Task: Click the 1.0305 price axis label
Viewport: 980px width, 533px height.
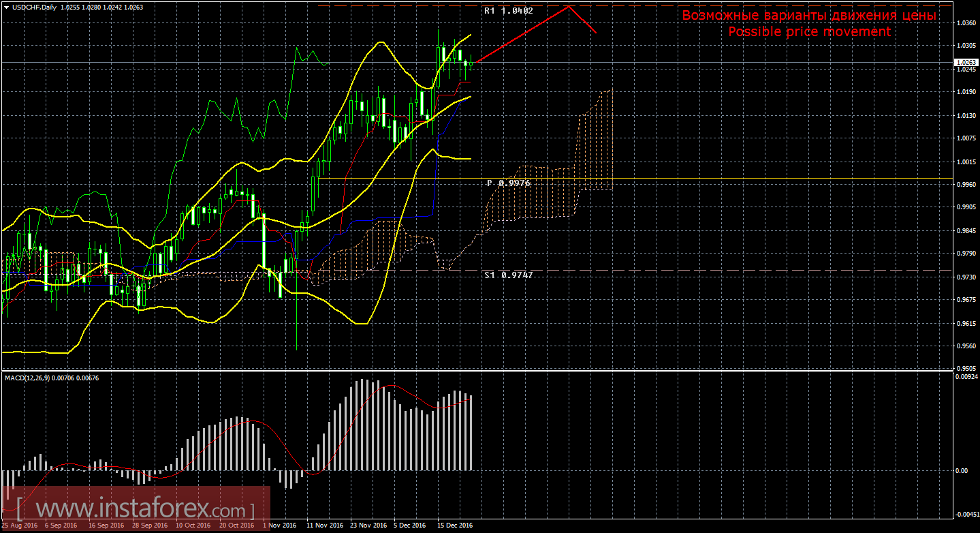Action: [x=966, y=46]
